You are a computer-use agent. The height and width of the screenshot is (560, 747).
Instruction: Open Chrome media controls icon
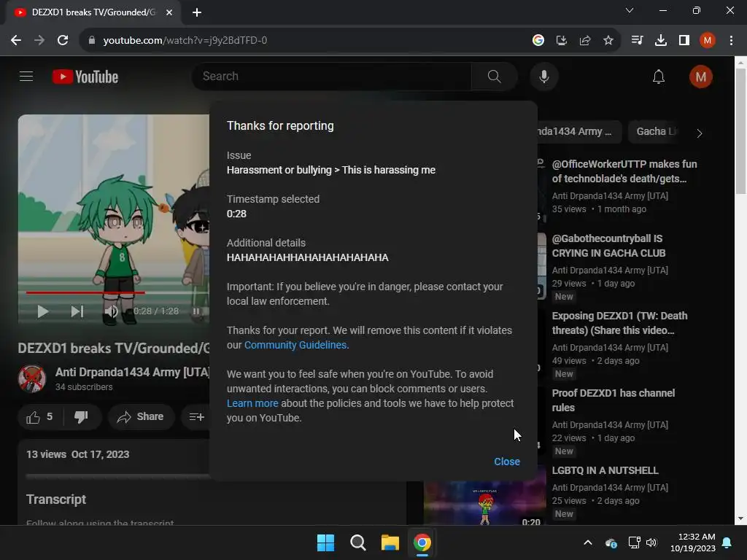[x=637, y=41]
